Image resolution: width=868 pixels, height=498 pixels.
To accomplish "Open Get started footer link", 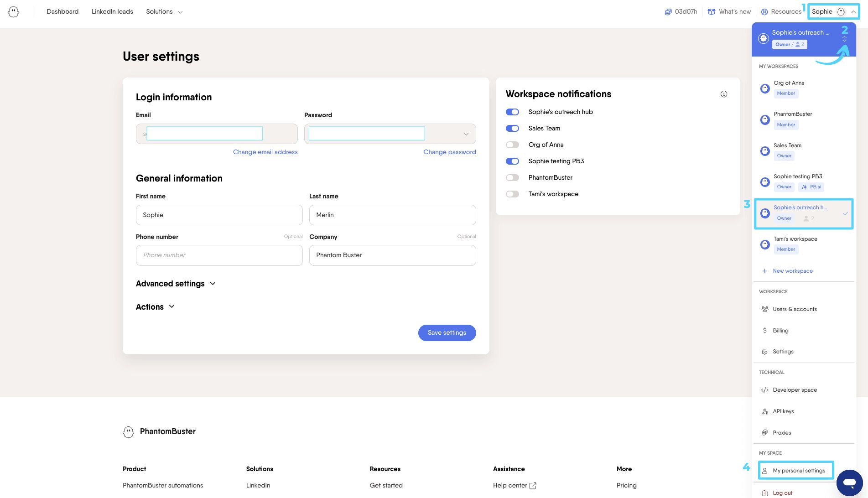I will [x=386, y=486].
